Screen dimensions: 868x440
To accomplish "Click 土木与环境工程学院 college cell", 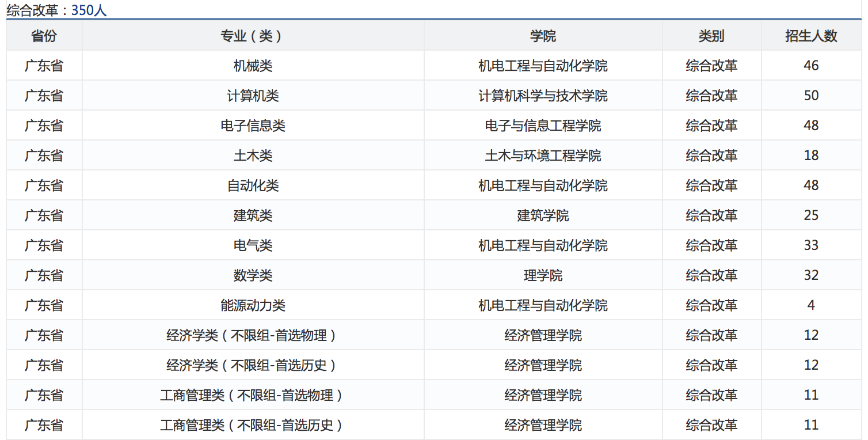I will click(543, 155).
